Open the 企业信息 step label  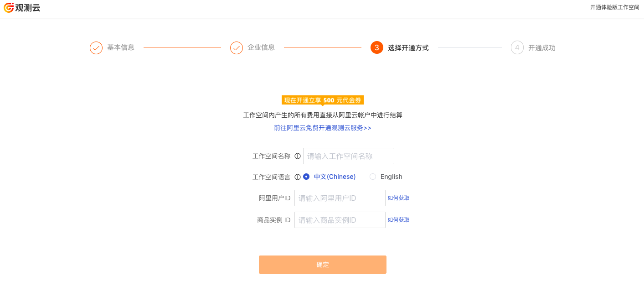(261, 47)
